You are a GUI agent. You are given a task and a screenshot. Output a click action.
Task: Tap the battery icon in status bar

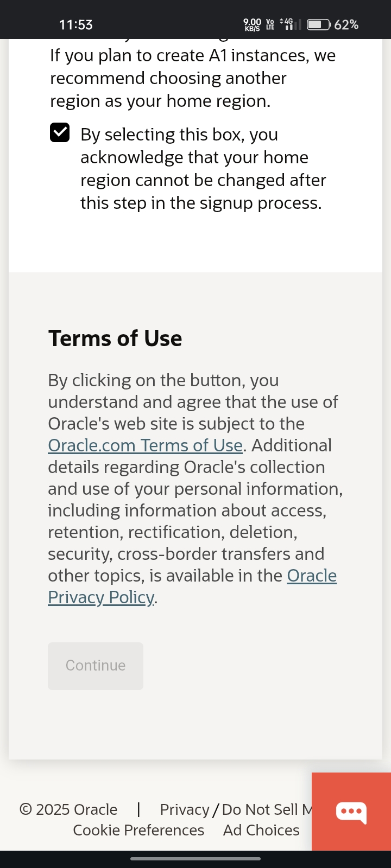318,24
